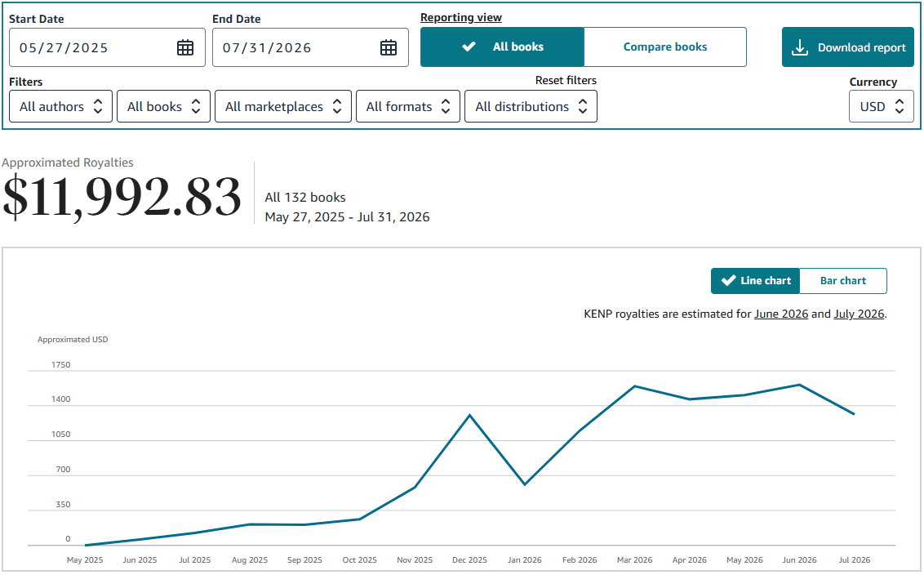
Task: Expand the All formats filter dropdown
Action: pos(408,107)
